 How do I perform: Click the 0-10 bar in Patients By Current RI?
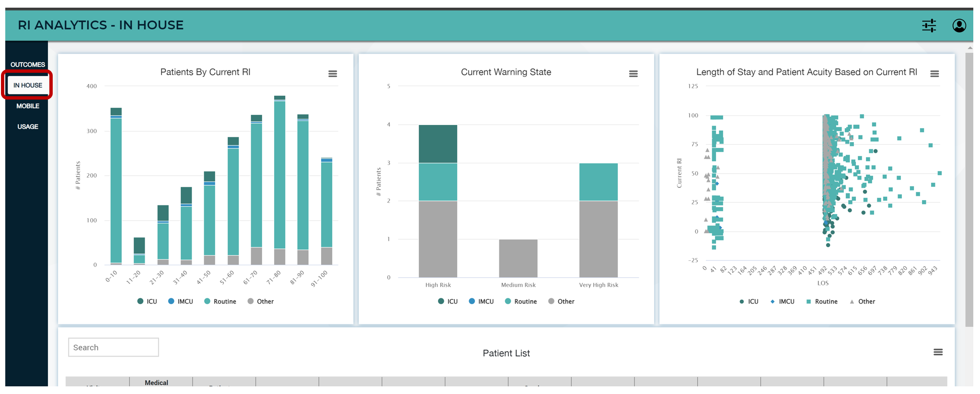116,187
